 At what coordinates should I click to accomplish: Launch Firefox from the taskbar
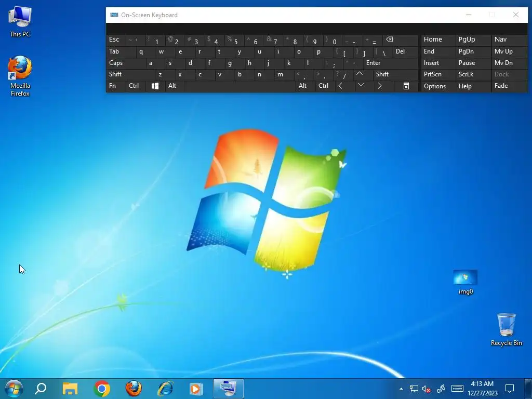pos(134,389)
